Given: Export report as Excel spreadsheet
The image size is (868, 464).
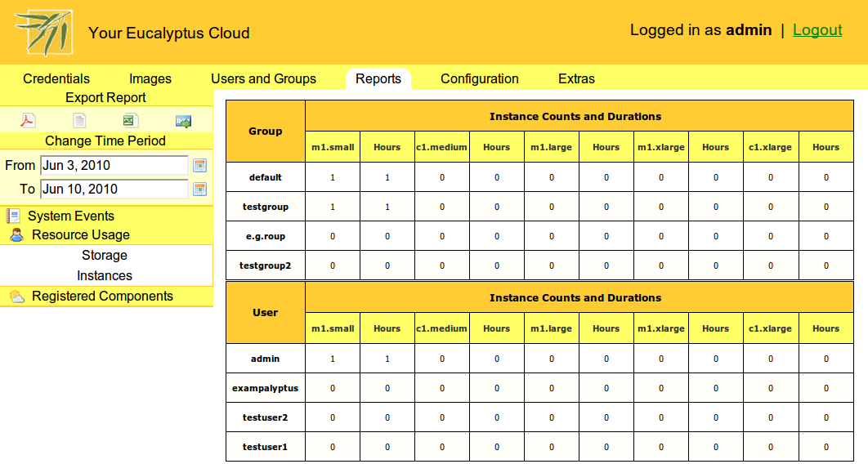Looking at the screenshot, I should coord(131,120).
